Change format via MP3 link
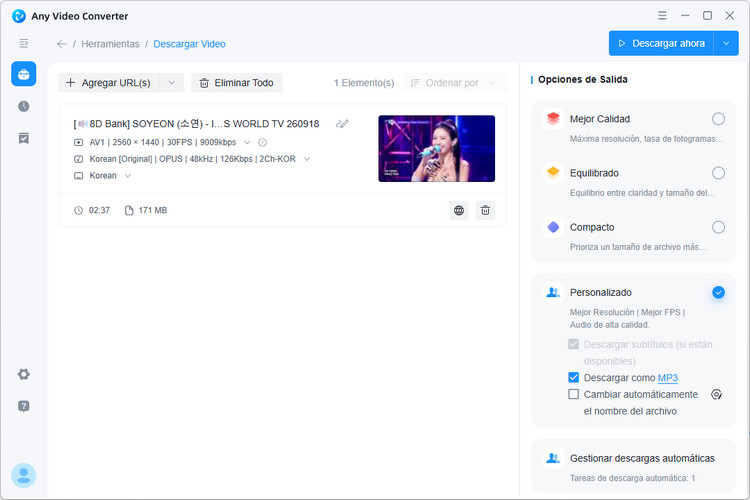The image size is (750, 500). (x=668, y=378)
